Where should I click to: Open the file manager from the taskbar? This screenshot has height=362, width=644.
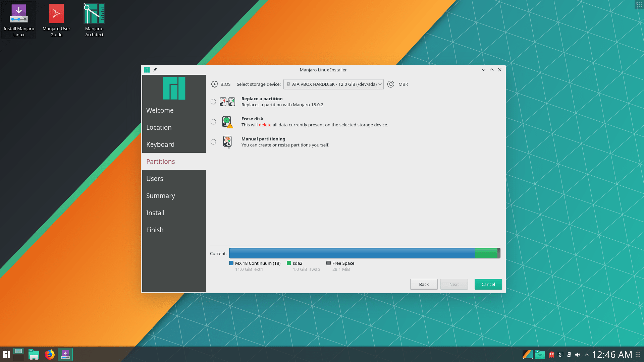click(34, 355)
